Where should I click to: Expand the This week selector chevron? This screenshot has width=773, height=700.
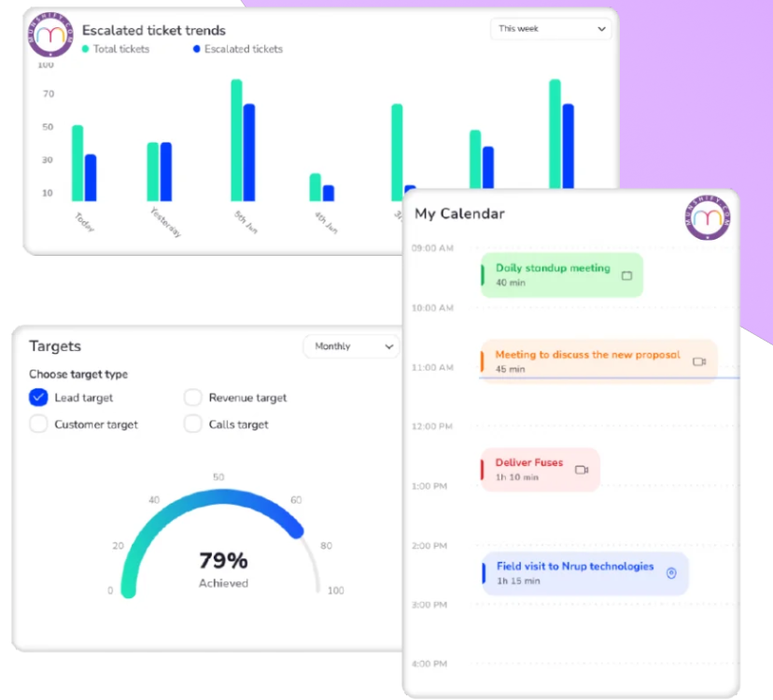[603, 29]
